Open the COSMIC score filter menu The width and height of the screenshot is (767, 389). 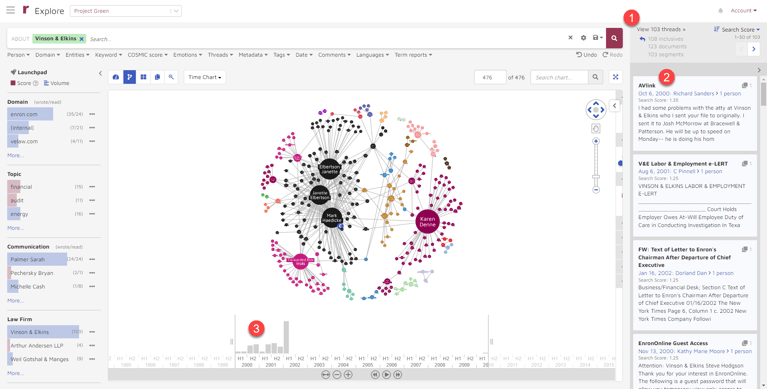[x=147, y=55]
